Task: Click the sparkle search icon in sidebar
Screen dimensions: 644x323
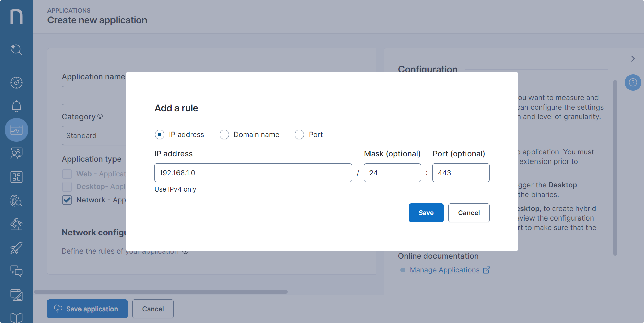Action: pos(16,49)
